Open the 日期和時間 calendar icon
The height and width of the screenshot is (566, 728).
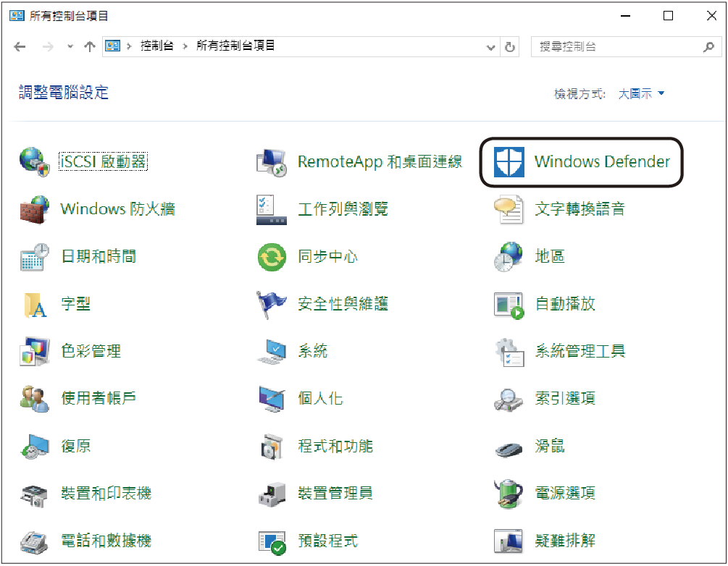click(34, 256)
